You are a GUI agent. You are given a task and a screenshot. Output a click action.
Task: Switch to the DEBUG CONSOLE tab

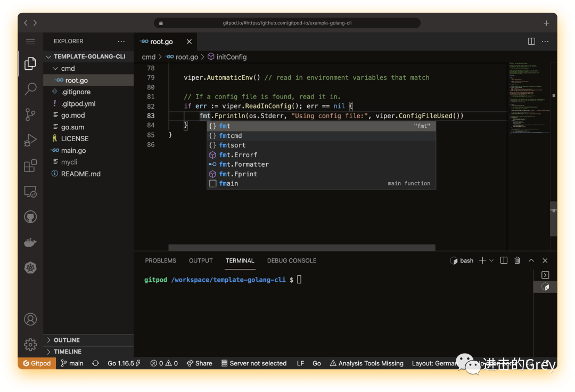292,260
